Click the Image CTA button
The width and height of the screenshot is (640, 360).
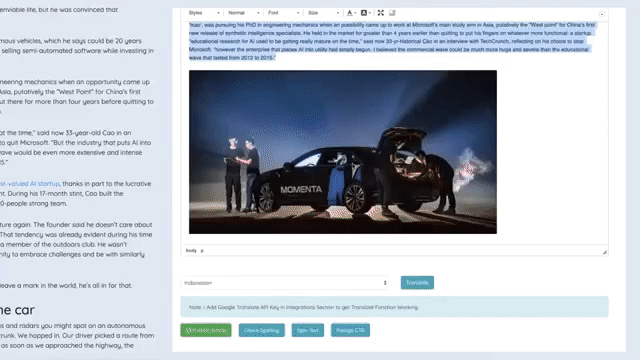[x=350, y=330]
